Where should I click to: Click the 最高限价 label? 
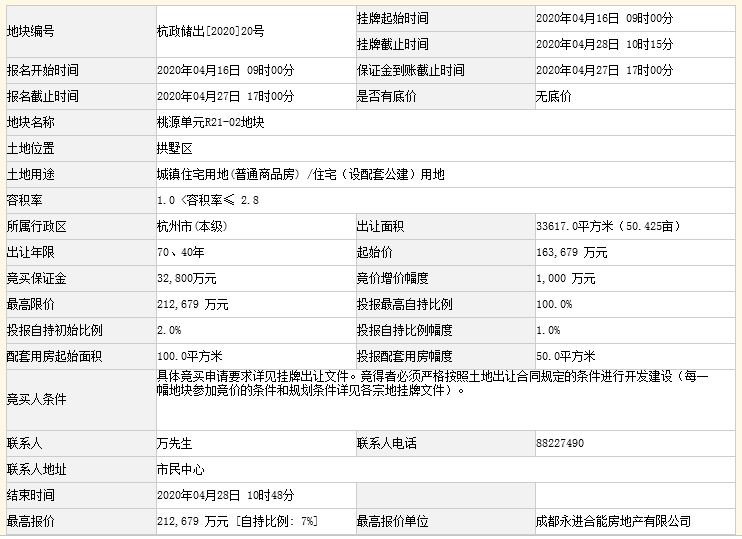(x=31, y=304)
